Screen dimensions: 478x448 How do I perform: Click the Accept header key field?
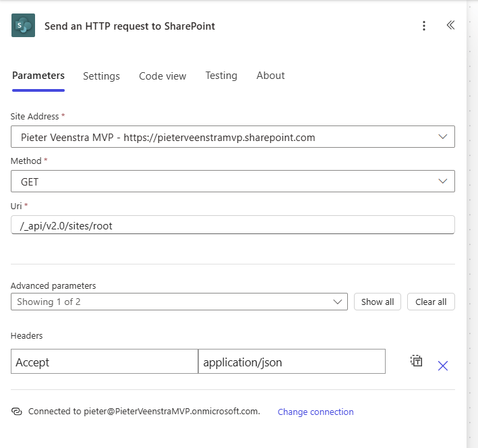click(x=104, y=362)
